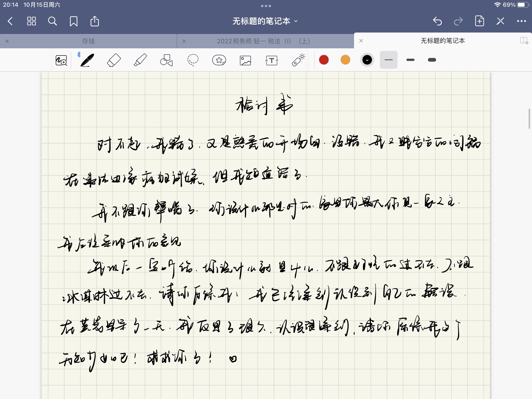532x399 pixels.
Task: Pick the thickest pen stroke width
Action: (432, 60)
